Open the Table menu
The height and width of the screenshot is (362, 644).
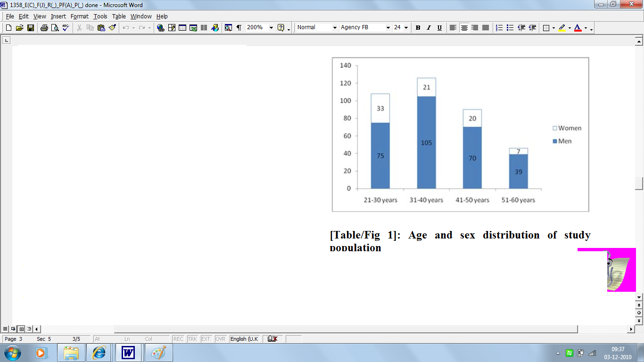click(119, 16)
